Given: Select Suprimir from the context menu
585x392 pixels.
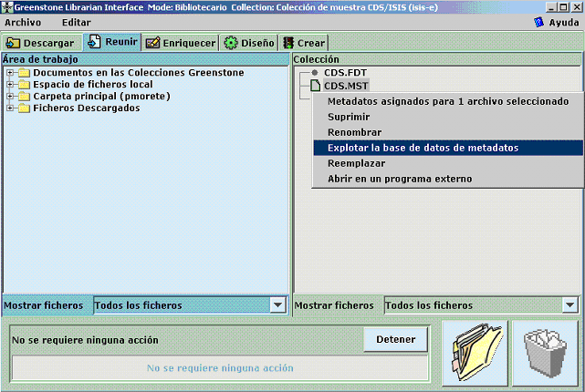Looking at the screenshot, I should pyautogui.click(x=349, y=117).
